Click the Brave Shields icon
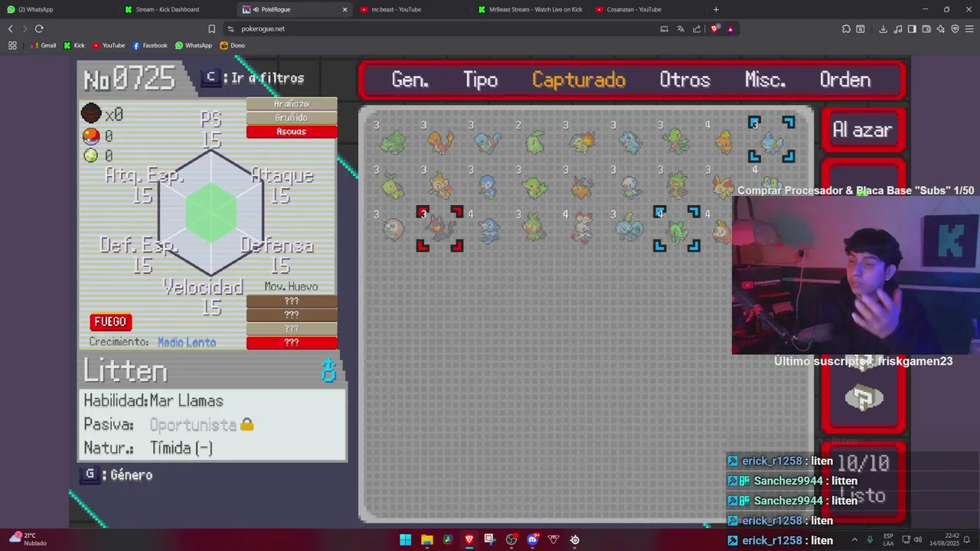Viewport: 980px width, 551px height. pos(715,28)
